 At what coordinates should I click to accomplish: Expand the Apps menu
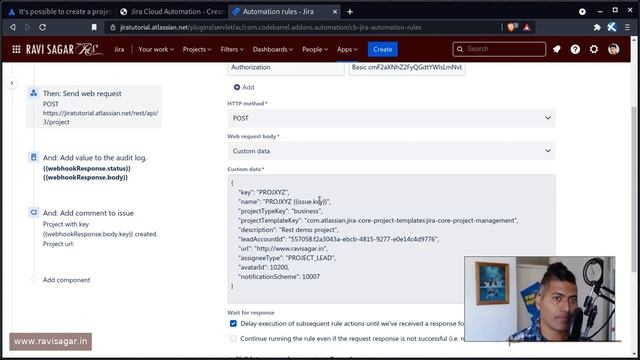tap(347, 49)
